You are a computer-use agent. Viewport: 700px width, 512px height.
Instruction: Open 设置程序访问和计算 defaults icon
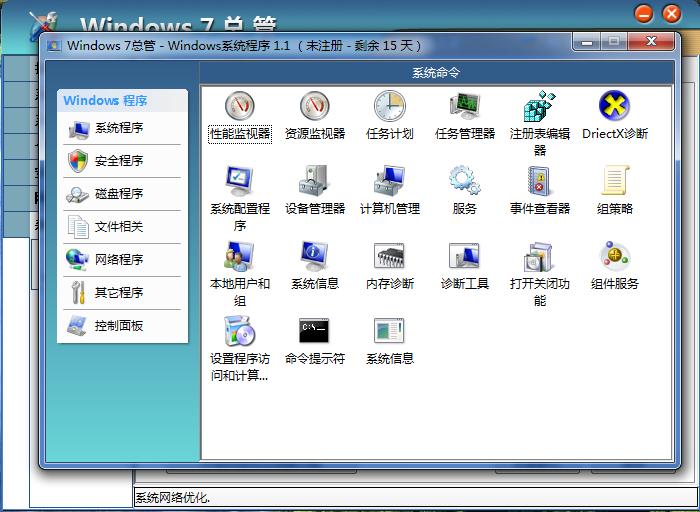tap(240, 348)
